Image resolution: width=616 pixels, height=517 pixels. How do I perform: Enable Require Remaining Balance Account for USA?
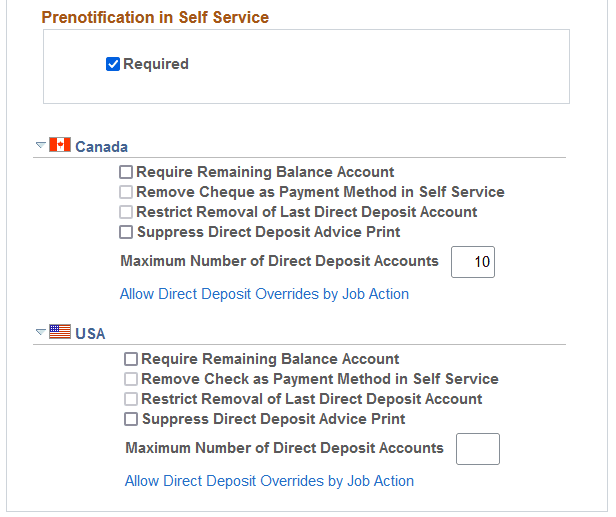point(131,359)
